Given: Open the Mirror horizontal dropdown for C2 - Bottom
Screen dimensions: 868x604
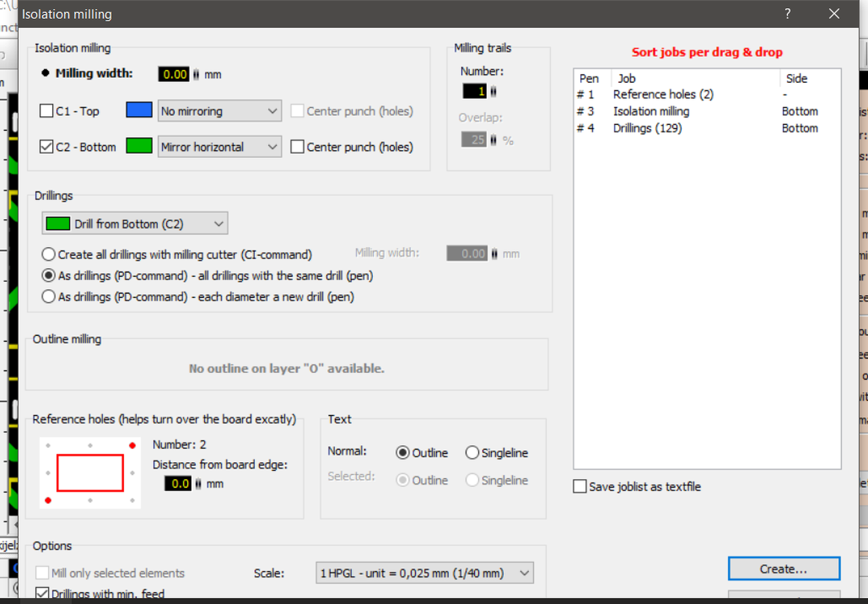Looking at the screenshot, I should click(x=220, y=147).
